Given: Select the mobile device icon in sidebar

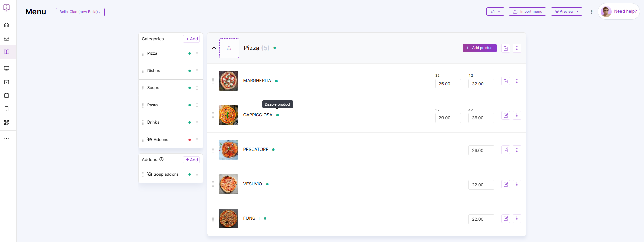Looking at the screenshot, I should 6,109.
